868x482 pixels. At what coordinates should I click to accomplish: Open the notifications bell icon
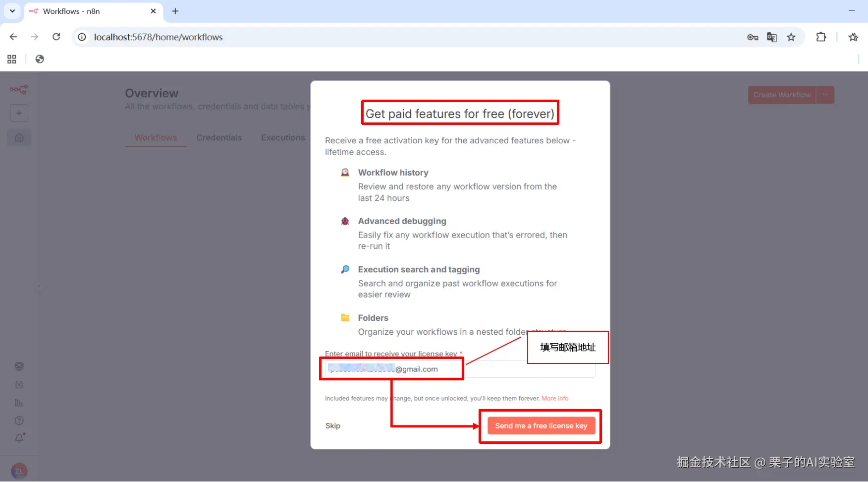click(19, 438)
